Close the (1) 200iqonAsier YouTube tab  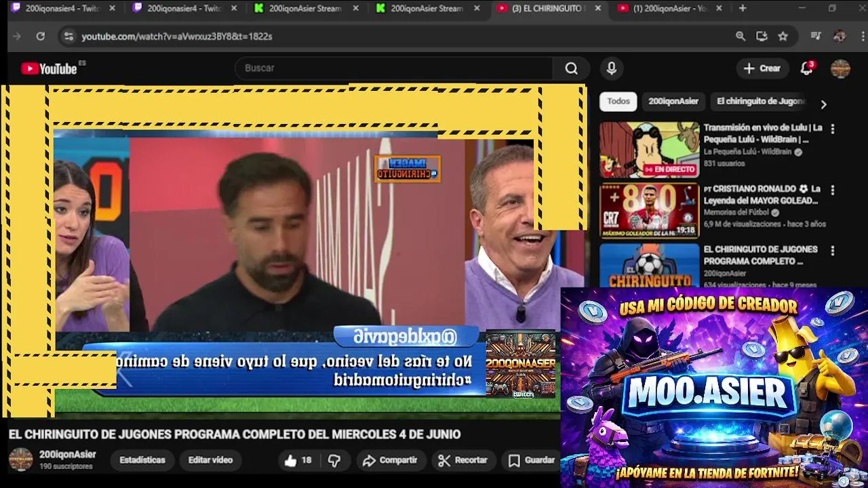719,8
